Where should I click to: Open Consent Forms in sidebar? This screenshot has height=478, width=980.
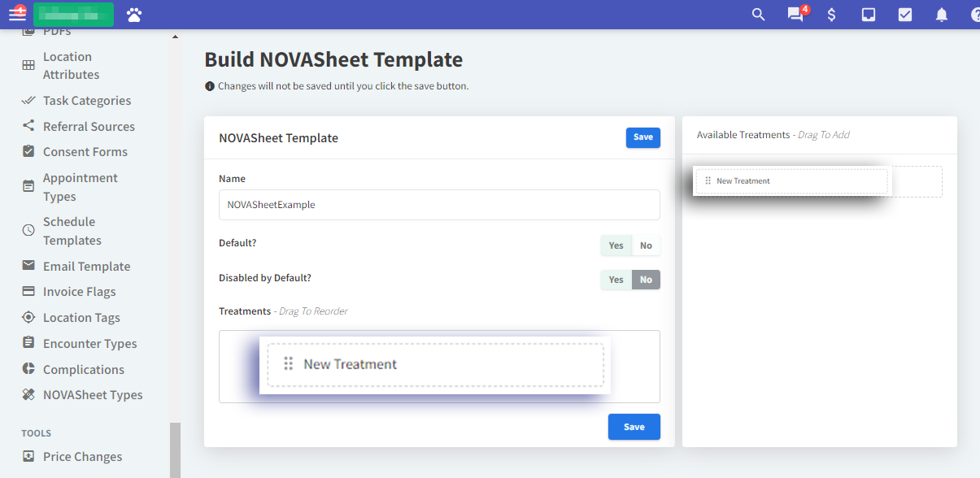pos(85,152)
